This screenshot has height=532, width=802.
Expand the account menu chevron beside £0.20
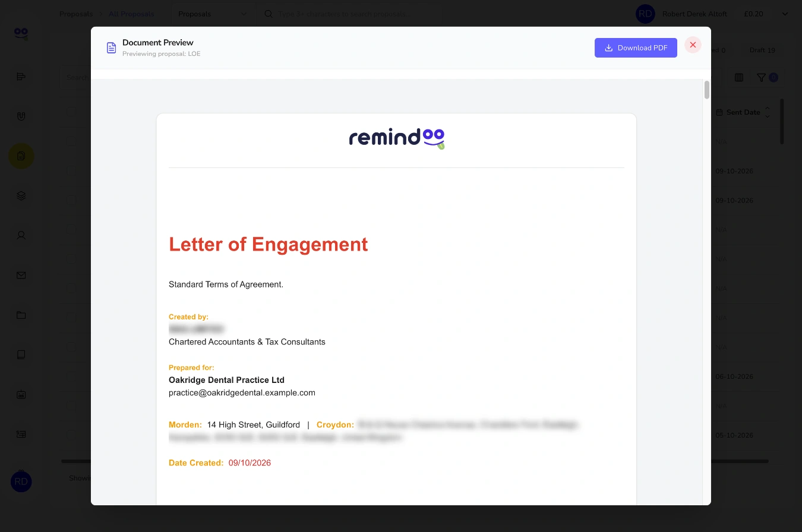click(785, 14)
